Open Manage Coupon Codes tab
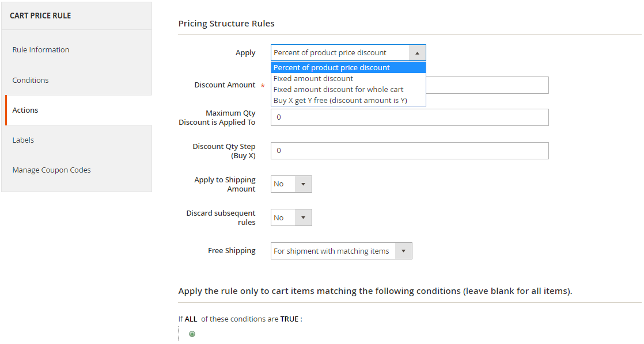 (52, 170)
